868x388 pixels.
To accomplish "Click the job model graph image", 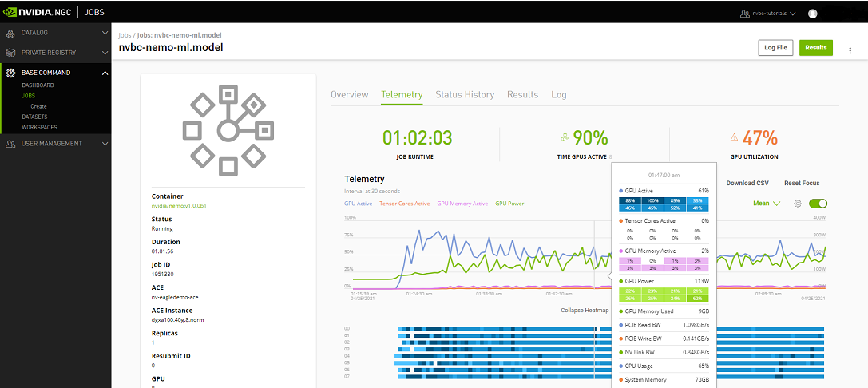I will pyautogui.click(x=228, y=131).
